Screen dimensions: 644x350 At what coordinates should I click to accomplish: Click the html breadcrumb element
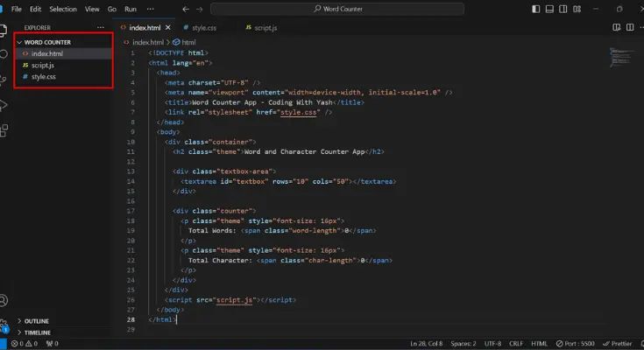(188, 42)
